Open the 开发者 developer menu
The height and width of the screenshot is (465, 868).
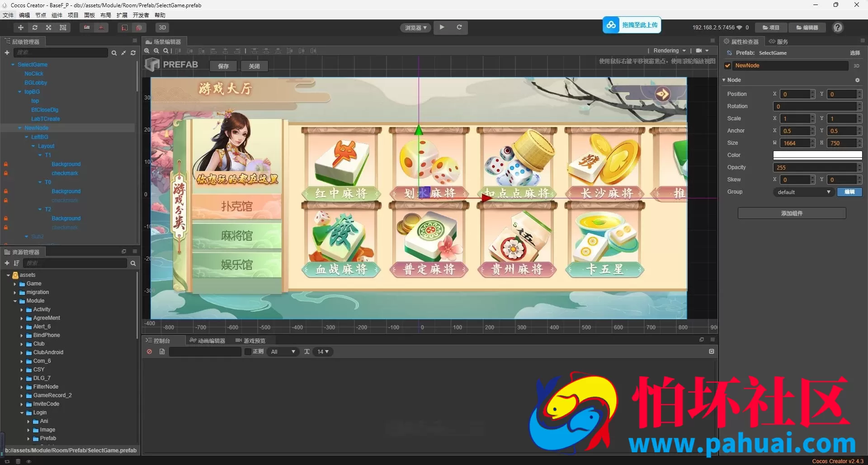[x=141, y=15]
